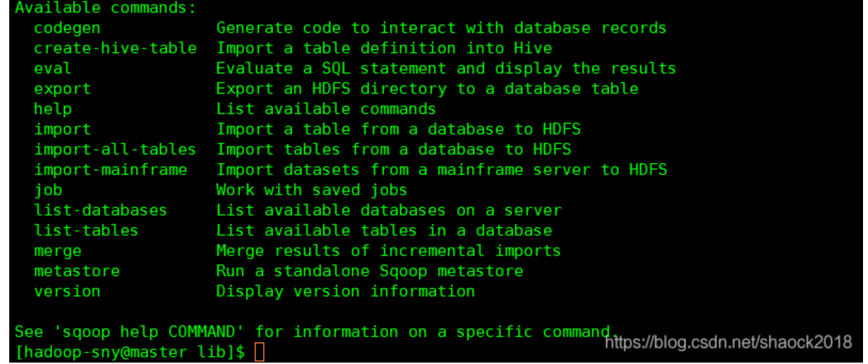Click the 'list-databases' command

point(100,210)
